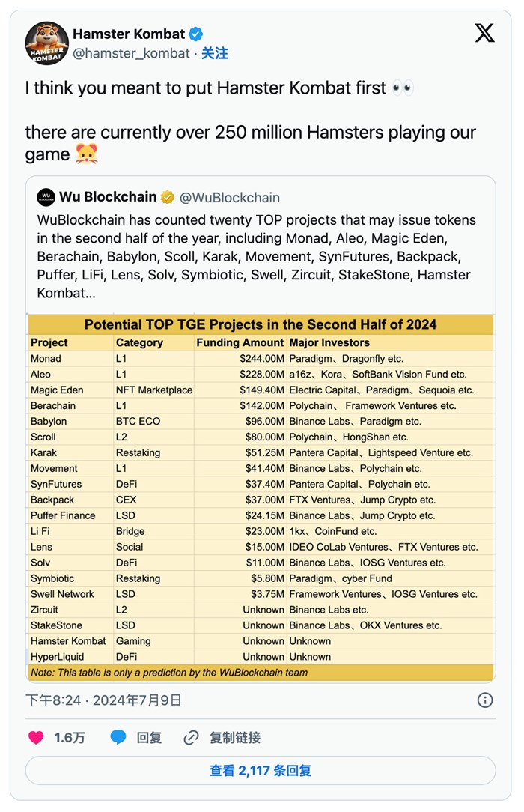
Task: Click Hamster Kombat blue verified badge
Action: 195,34
